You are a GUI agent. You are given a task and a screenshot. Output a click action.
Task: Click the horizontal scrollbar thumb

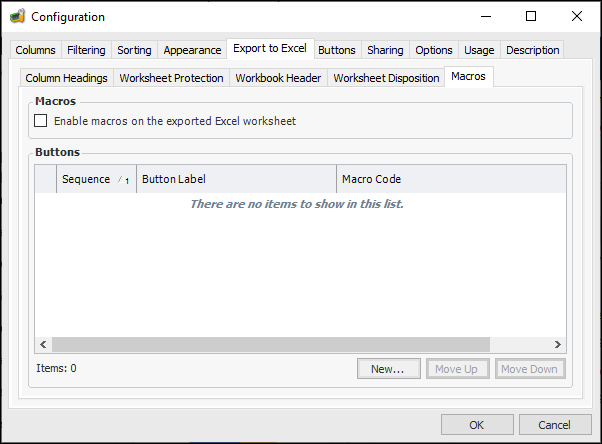[271, 345]
